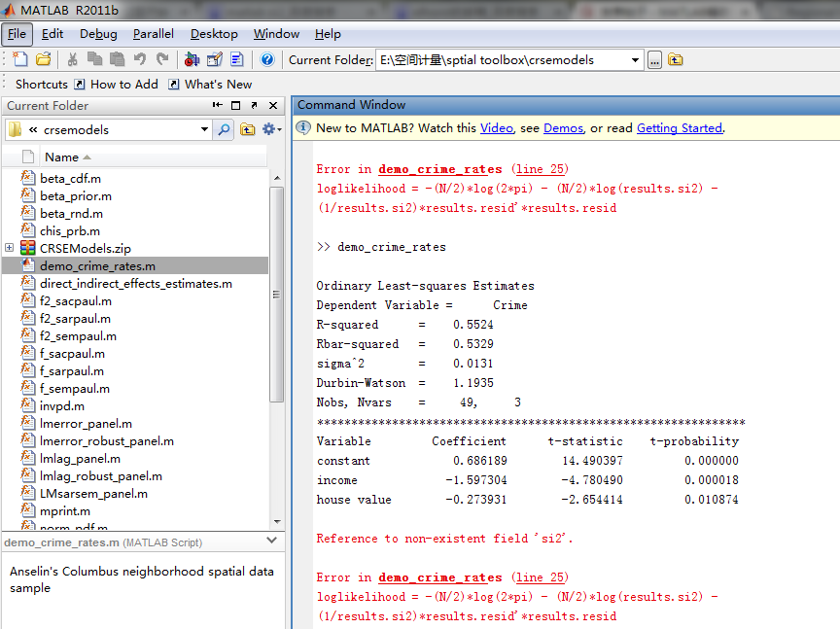
Task: Open the Current Folder path dropdown
Action: [635, 60]
